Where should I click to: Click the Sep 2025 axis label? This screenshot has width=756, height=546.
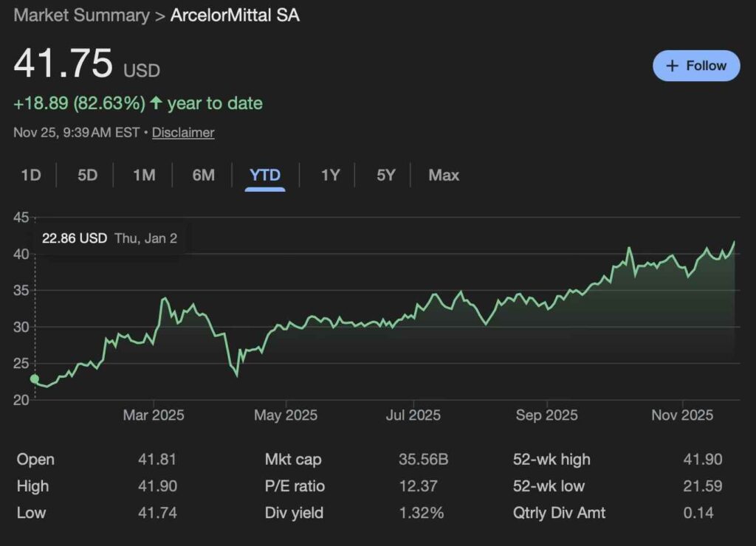pos(546,415)
